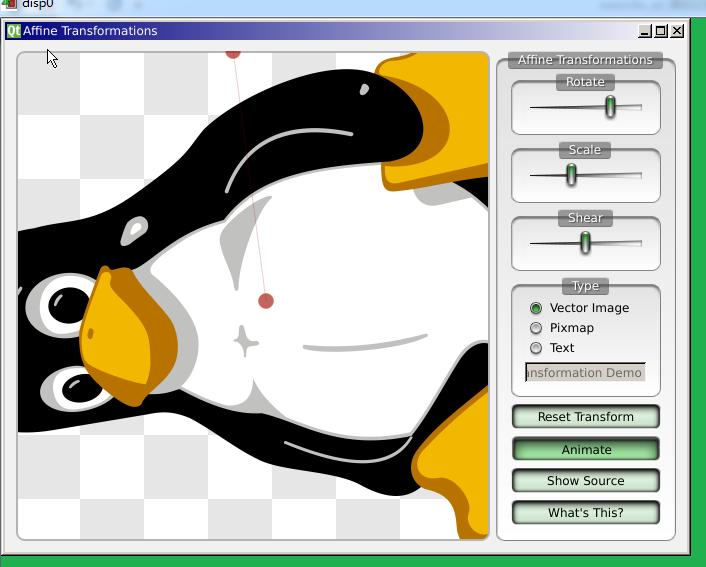Viewport: 706px width, 567px height.
Task: Click the Reset Transform button
Action: 586,417
